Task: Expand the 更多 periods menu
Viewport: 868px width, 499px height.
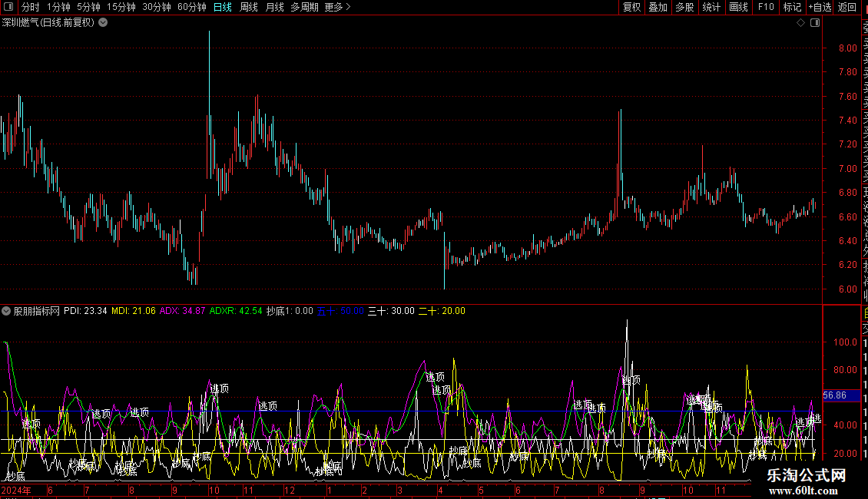Action: [x=338, y=7]
